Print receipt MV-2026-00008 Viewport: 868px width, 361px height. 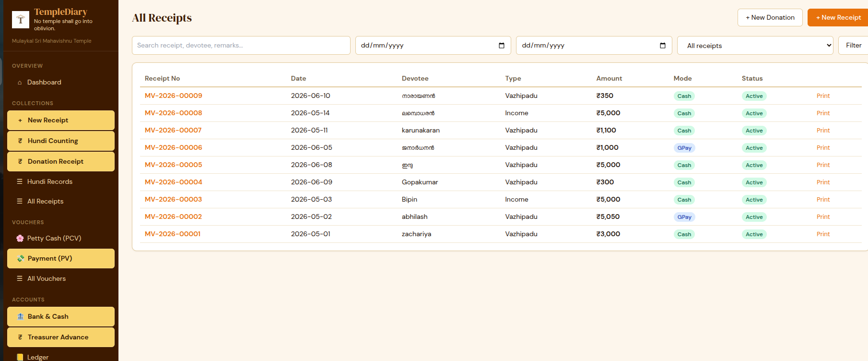(823, 113)
